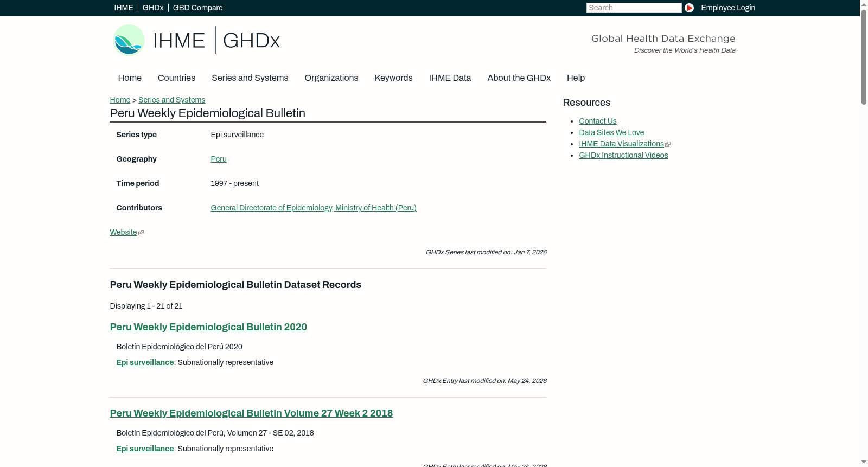Go to the Home menu item

[x=130, y=78]
